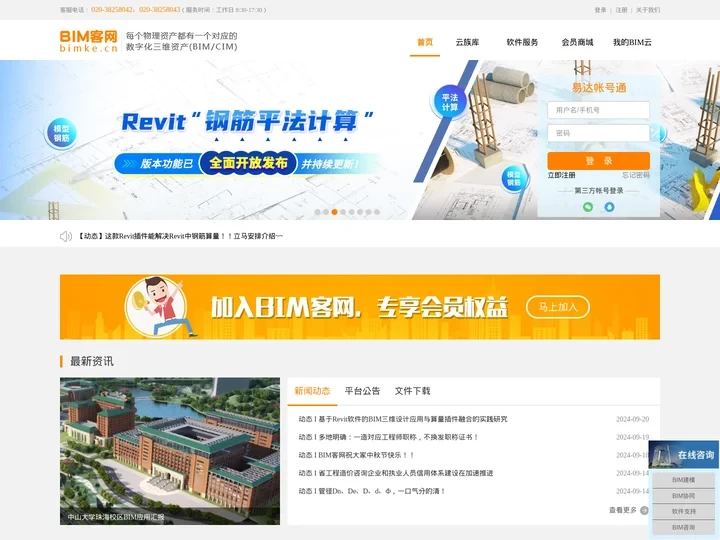
Task: Click the 最新资讯 section heading
Action: click(x=91, y=361)
